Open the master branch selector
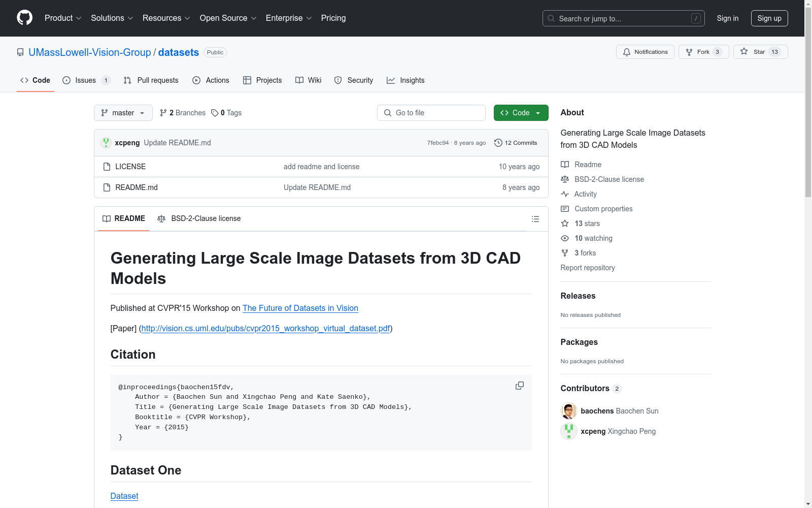This screenshot has height=508, width=812. pos(123,113)
